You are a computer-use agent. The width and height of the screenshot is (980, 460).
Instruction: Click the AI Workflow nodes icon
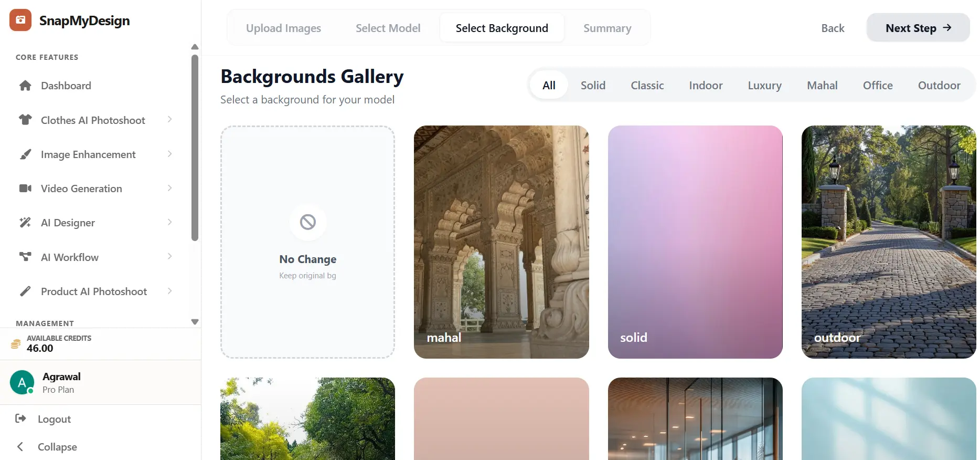(25, 257)
